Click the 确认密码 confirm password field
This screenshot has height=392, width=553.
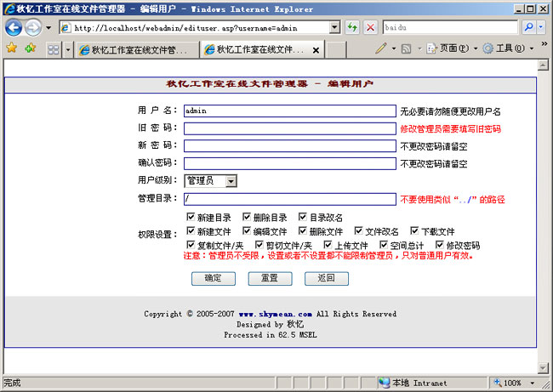coord(290,163)
